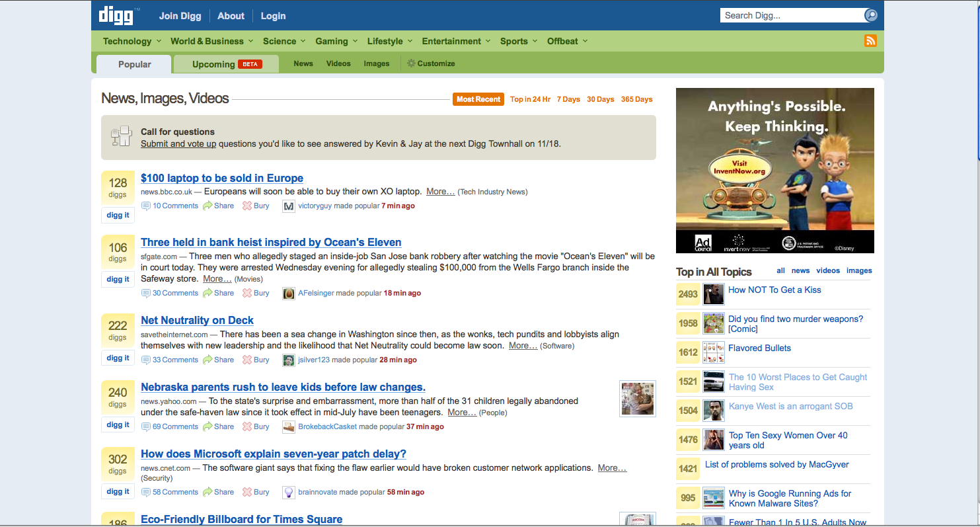
Task: Open thumbnail for Flavored Bullets
Action: tap(713, 352)
